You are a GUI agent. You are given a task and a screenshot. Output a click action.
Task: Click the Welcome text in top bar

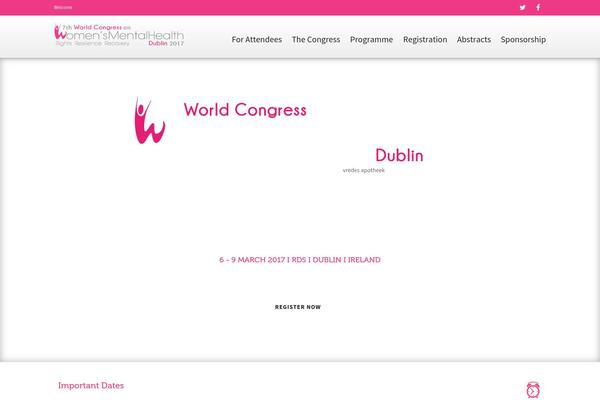pyautogui.click(x=63, y=7)
